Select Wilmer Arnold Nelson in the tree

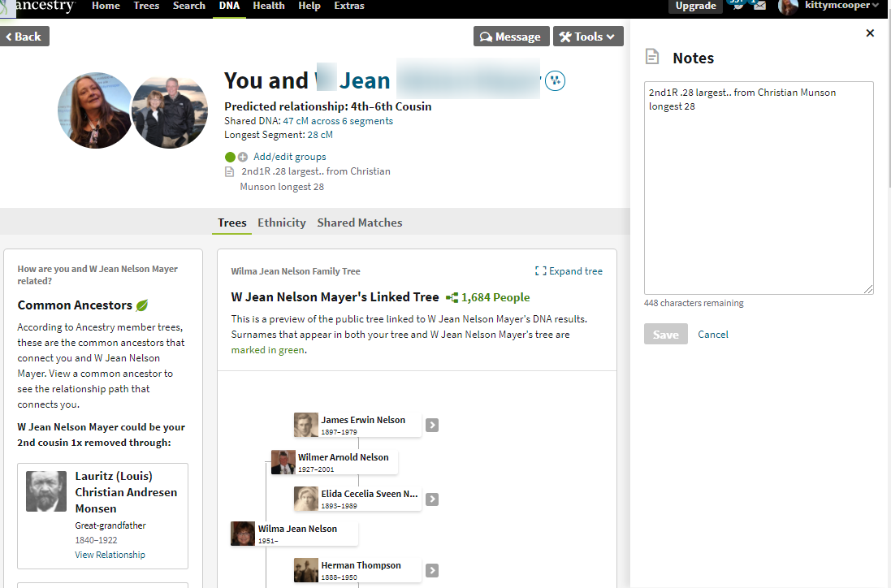pyautogui.click(x=335, y=462)
